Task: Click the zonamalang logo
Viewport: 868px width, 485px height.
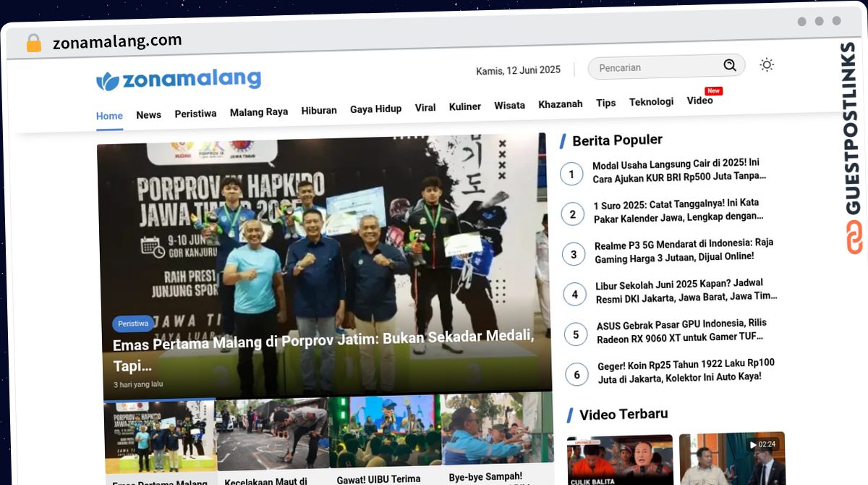Action: pyautogui.click(x=179, y=80)
